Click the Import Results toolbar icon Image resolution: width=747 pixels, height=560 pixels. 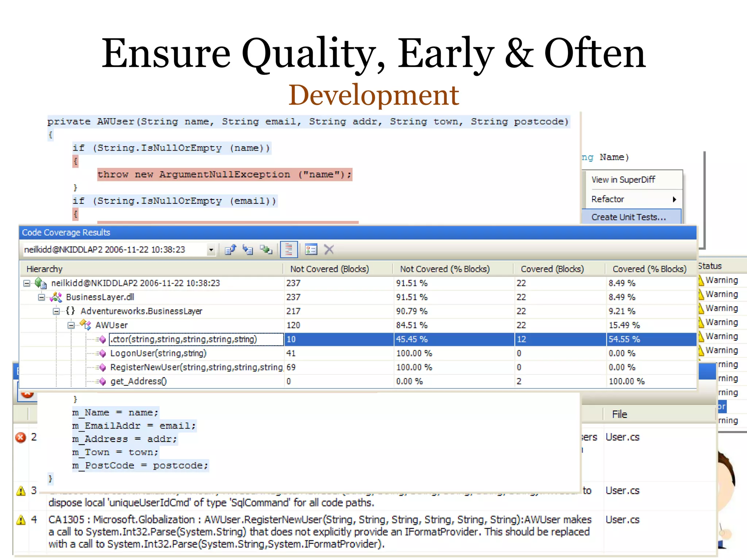(x=248, y=250)
